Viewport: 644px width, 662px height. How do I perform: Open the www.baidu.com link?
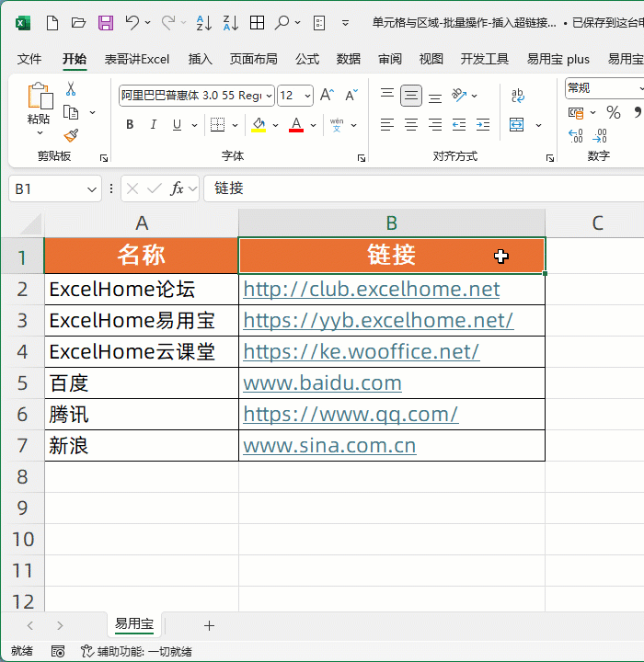(x=322, y=382)
